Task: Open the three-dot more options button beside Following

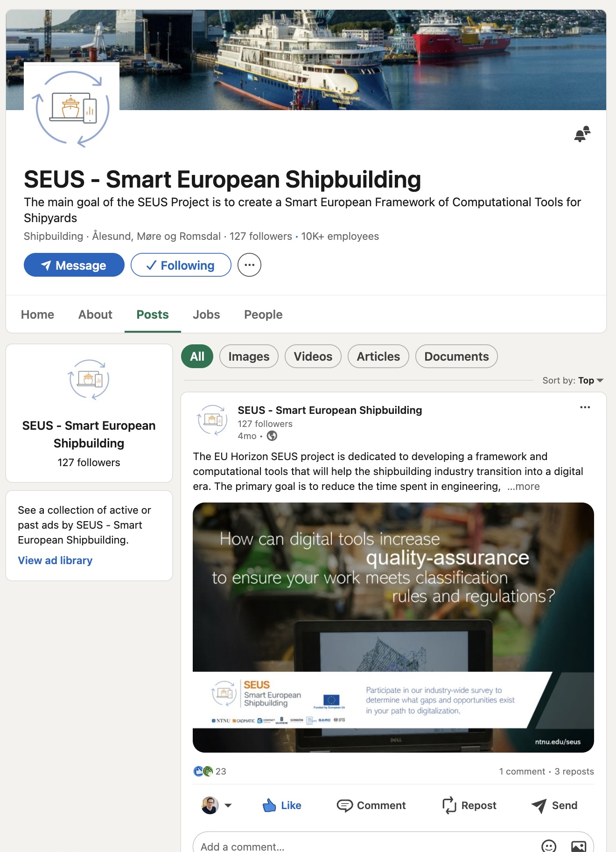Action: point(249,265)
